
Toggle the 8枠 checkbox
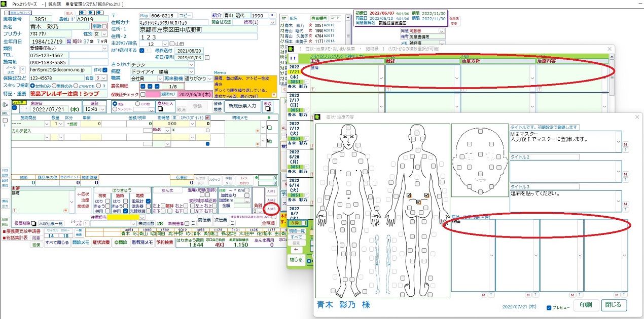pos(303,223)
